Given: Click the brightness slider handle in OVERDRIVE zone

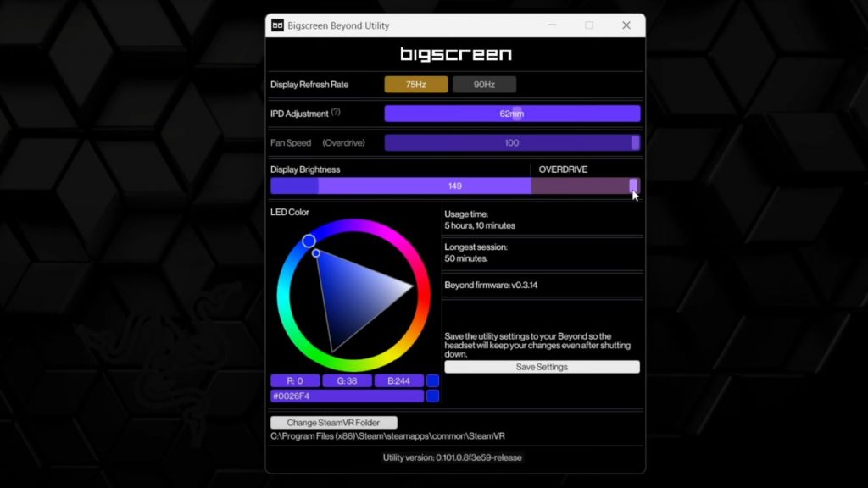Looking at the screenshot, I should [633, 186].
